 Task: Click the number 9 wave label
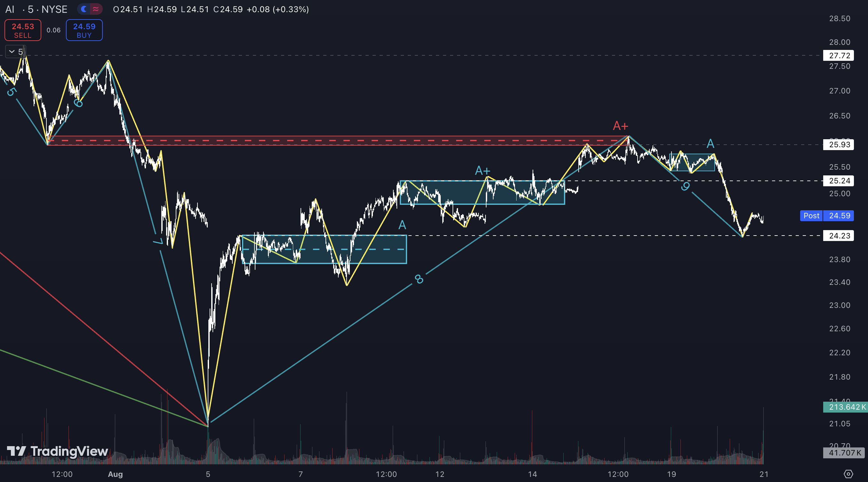pyautogui.click(x=685, y=186)
